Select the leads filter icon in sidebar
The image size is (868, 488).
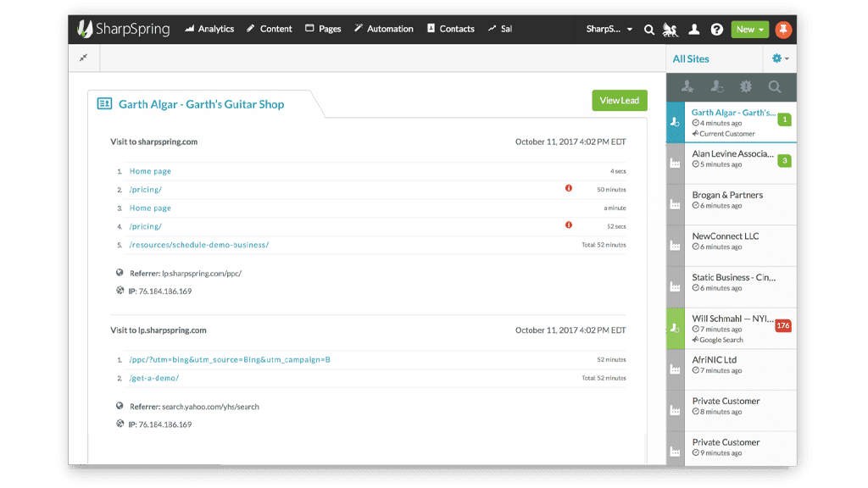(x=687, y=86)
